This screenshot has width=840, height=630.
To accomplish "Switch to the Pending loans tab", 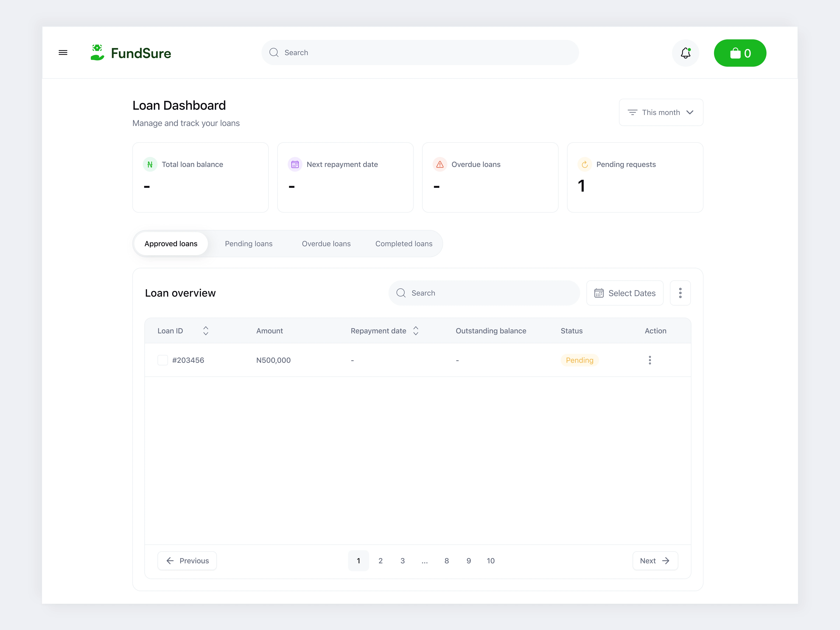I will coord(249,243).
